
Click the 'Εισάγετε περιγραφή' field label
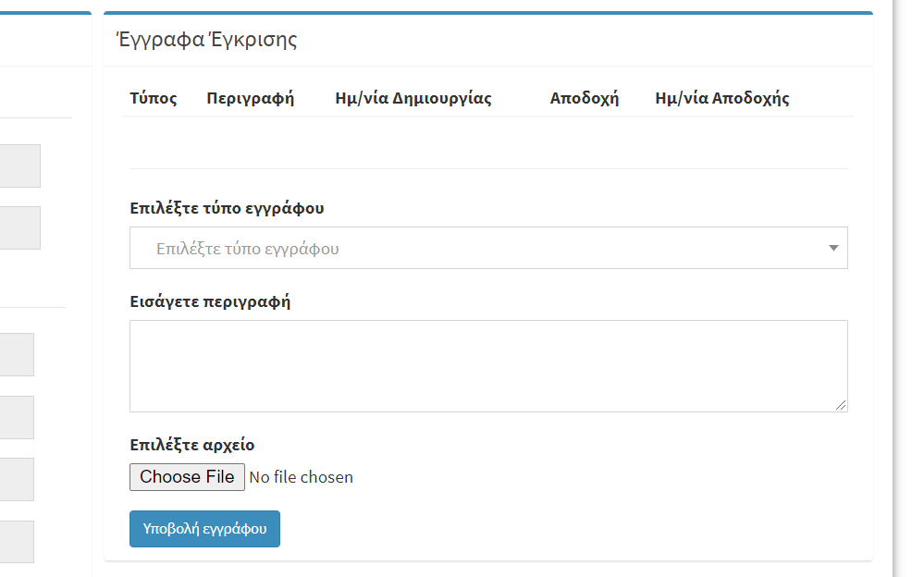tap(210, 301)
